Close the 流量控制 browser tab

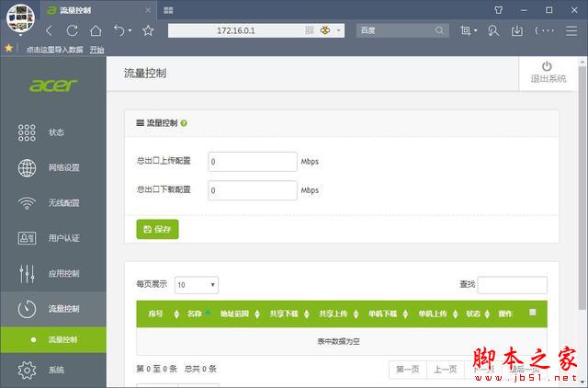tap(148, 10)
